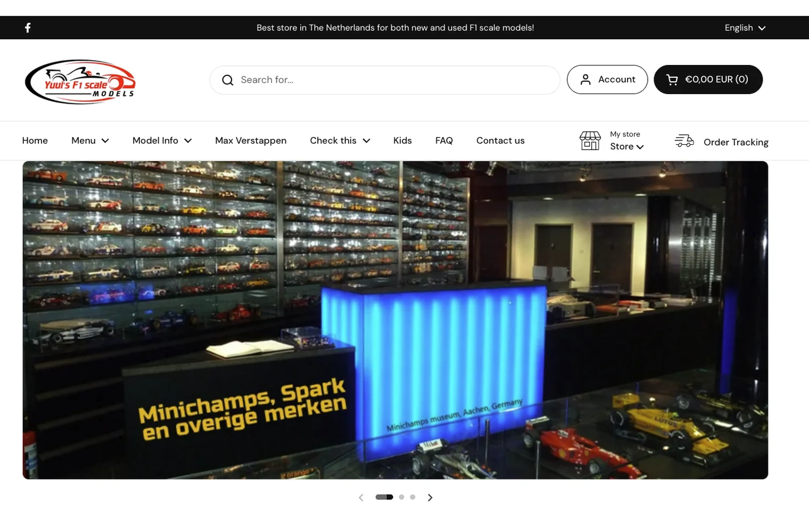Select the active first slideshow indicator
Image resolution: width=809 pixels, height=532 pixels.
(384, 497)
